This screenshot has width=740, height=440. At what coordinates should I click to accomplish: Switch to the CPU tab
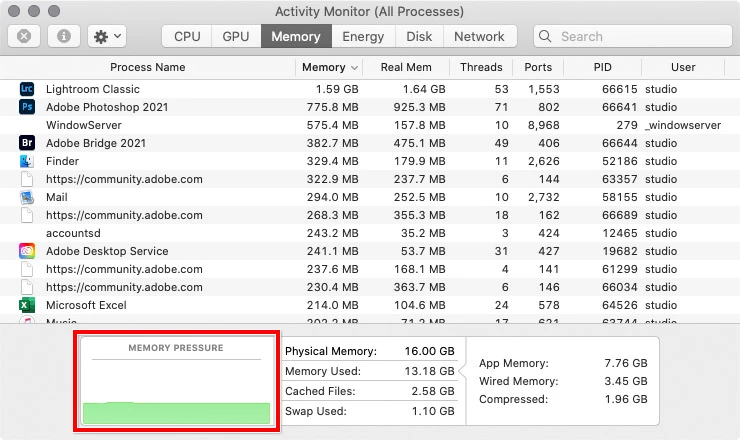187,36
